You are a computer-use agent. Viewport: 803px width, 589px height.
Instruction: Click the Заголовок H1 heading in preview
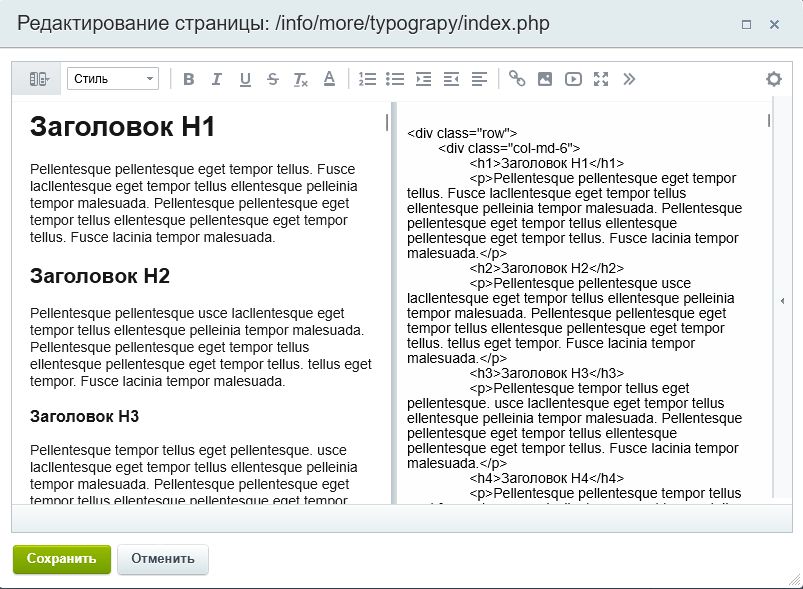122,127
